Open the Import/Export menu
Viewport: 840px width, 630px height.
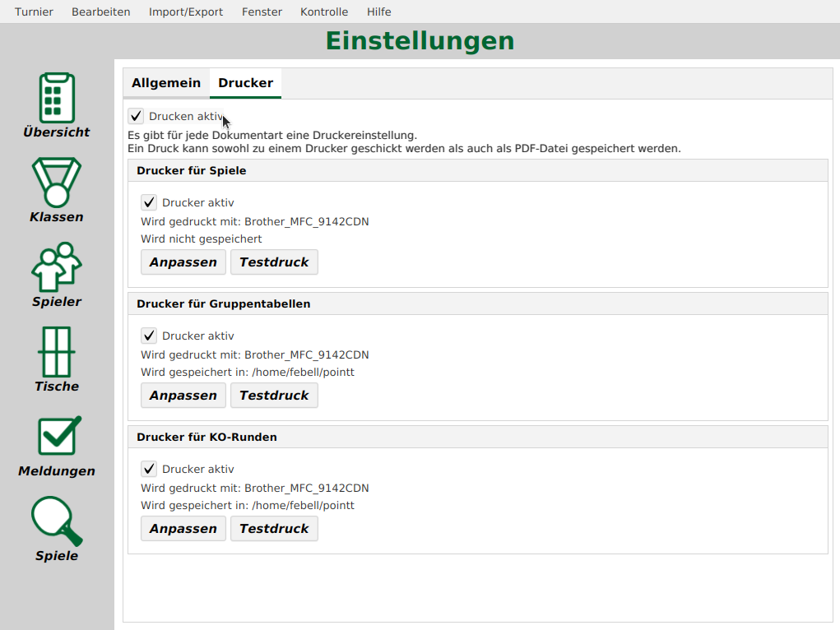186,12
